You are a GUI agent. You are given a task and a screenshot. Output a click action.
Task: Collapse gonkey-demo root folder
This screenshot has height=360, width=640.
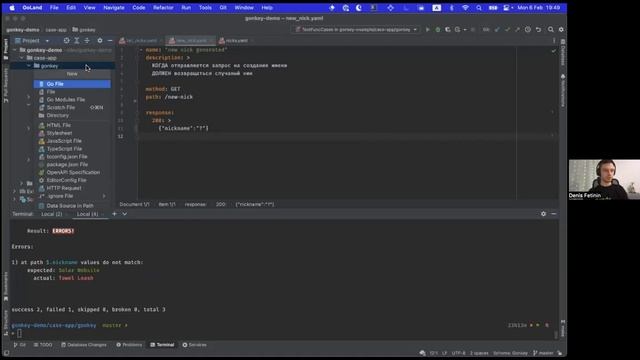click(15, 50)
